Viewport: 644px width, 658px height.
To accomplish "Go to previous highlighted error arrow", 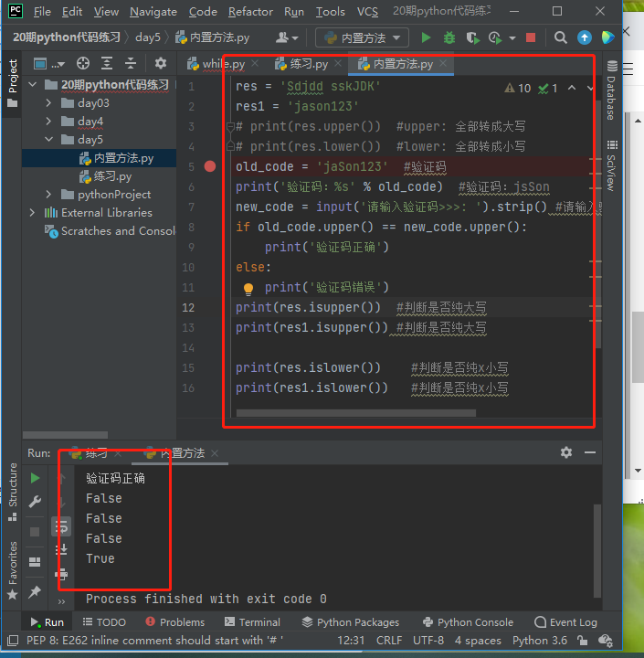I will pos(572,88).
